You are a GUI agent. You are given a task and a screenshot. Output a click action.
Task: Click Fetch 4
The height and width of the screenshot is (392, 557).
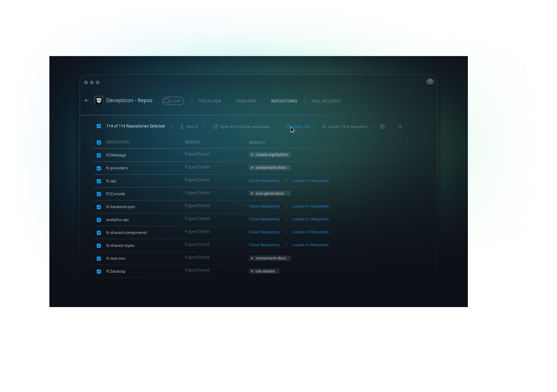tap(192, 127)
